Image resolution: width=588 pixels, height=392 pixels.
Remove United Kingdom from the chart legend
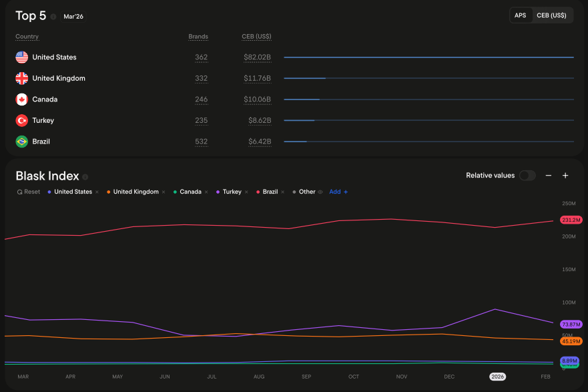(x=164, y=192)
